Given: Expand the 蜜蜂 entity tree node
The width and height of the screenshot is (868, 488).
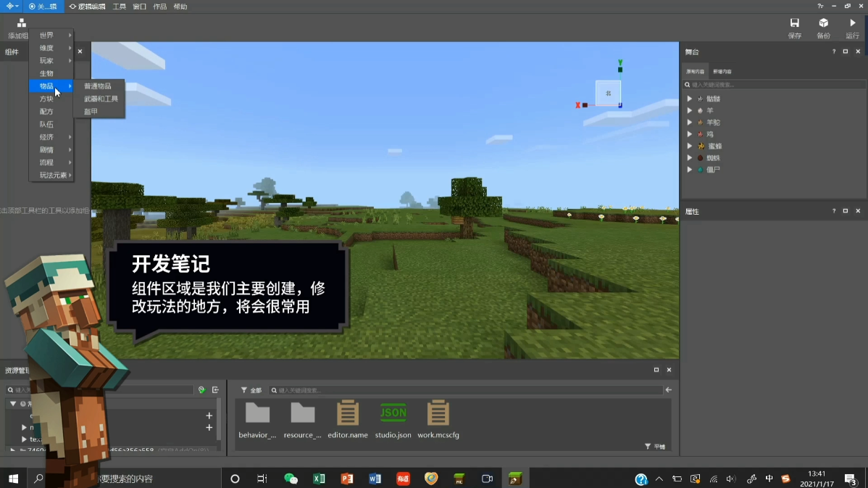Looking at the screenshot, I should (690, 146).
